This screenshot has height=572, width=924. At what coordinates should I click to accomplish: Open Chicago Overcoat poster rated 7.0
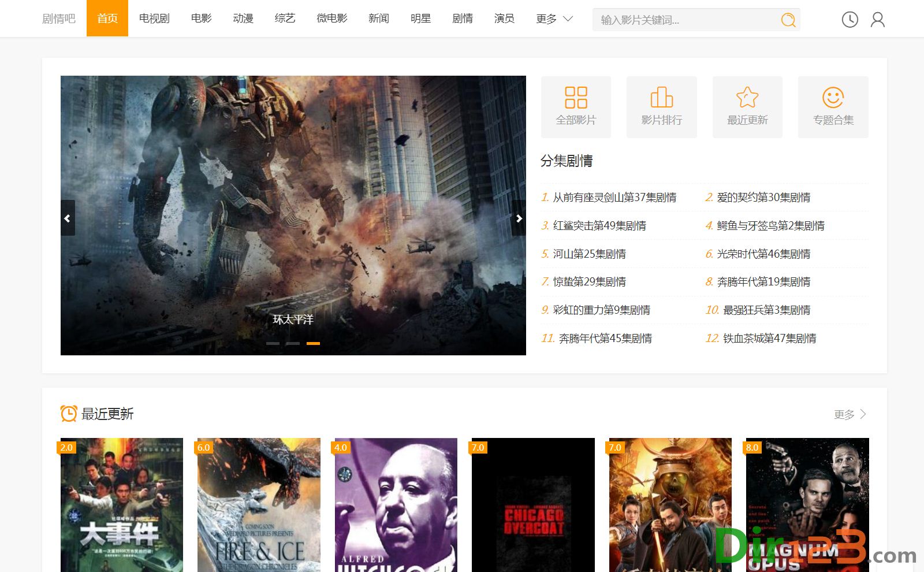[533, 505]
